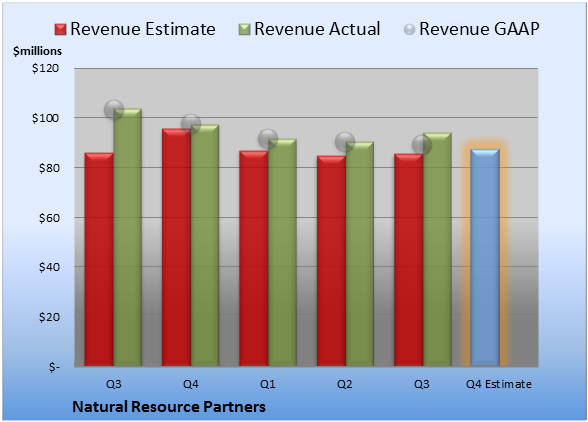Select the 'Revenue GAAP' legend label

tap(479, 29)
